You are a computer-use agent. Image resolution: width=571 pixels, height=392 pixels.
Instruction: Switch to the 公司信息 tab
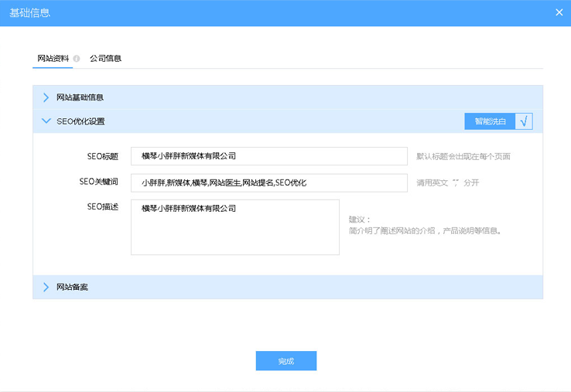(105, 58)
